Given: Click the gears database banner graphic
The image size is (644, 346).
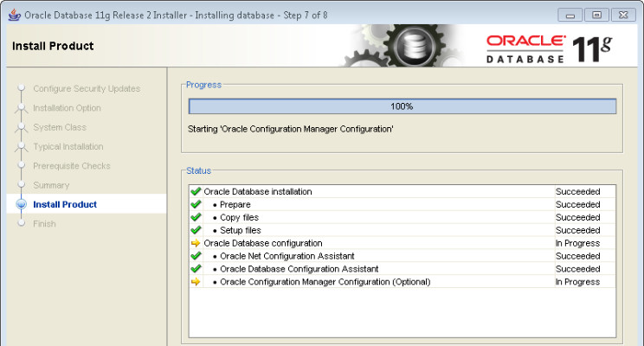Looking at the screenshot, I should (402, 46).
